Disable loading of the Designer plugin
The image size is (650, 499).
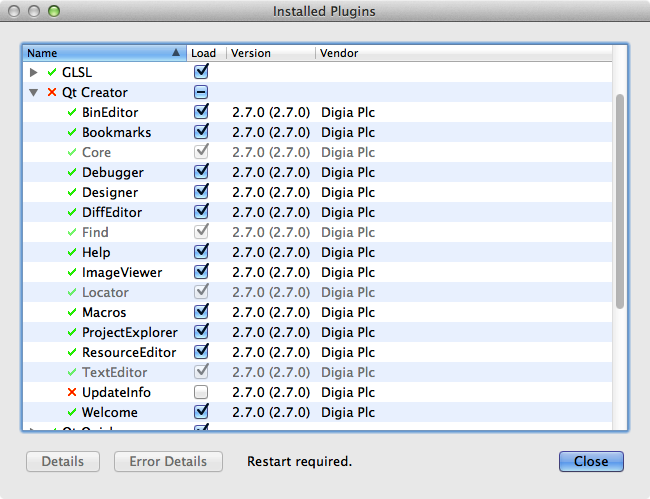tap(201, 192)
